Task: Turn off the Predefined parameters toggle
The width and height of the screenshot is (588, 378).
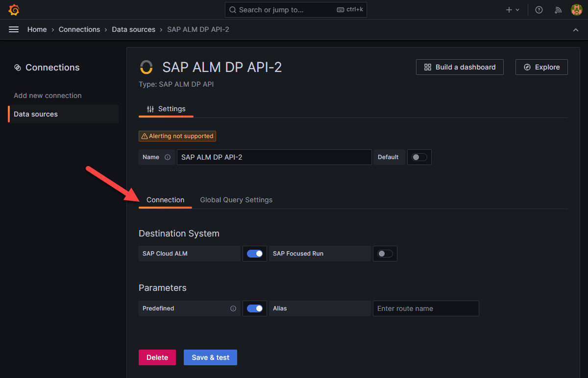Action: (255, 308)
